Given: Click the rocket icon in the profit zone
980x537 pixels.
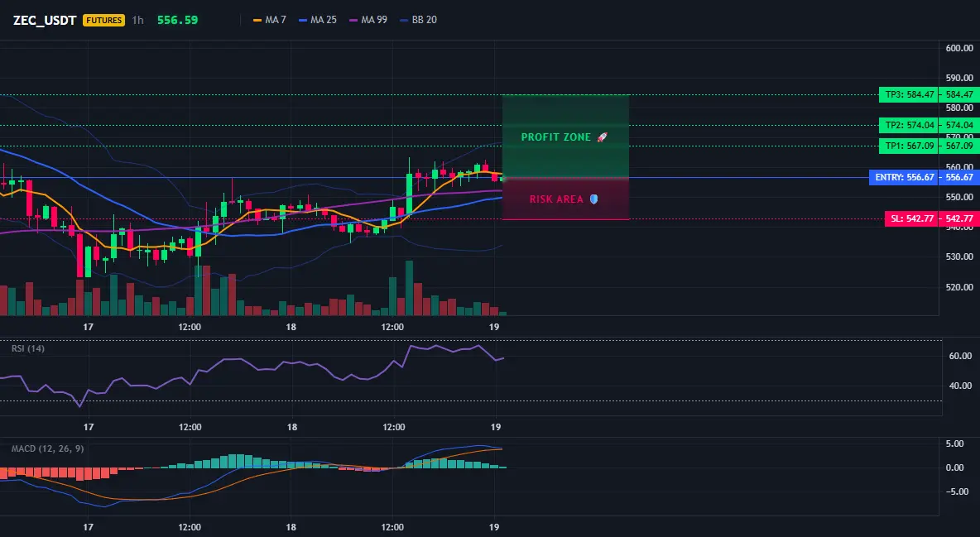Looking at the screenshot, I should click(602, 137).
